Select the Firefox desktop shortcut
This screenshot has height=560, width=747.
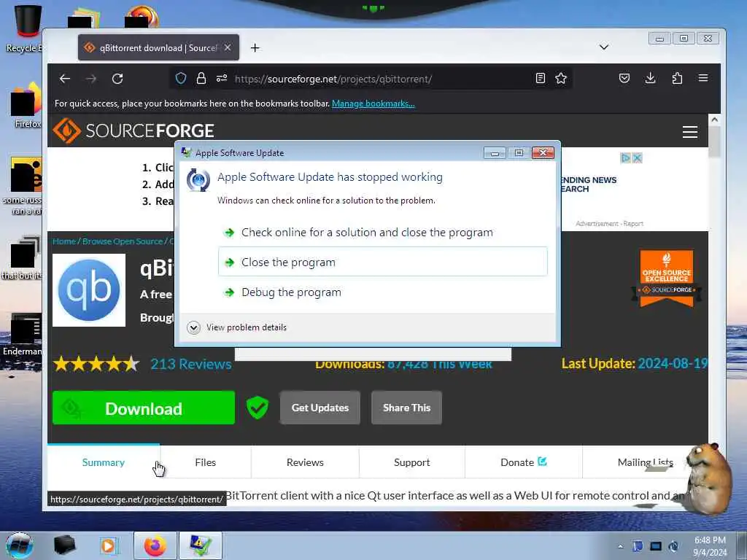(27, 106)
